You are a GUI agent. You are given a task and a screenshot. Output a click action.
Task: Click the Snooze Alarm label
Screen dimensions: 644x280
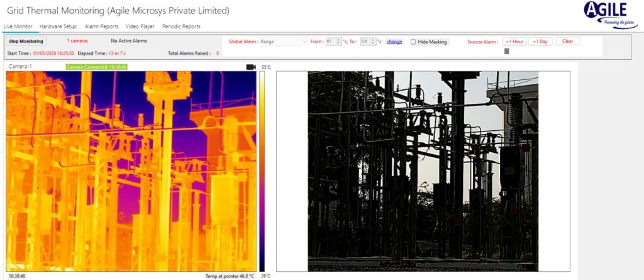coord(483,42)
